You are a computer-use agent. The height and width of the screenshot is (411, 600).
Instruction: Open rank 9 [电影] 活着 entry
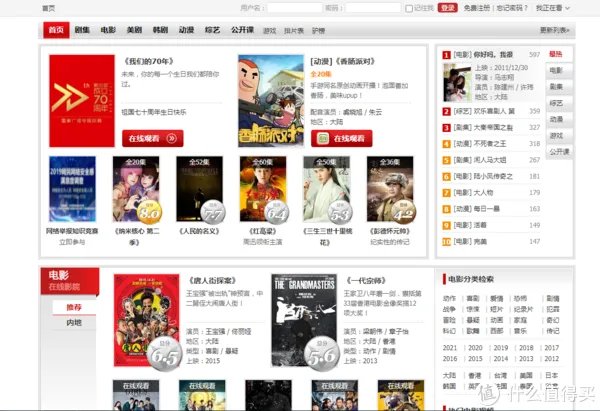(x=470, y=225)
